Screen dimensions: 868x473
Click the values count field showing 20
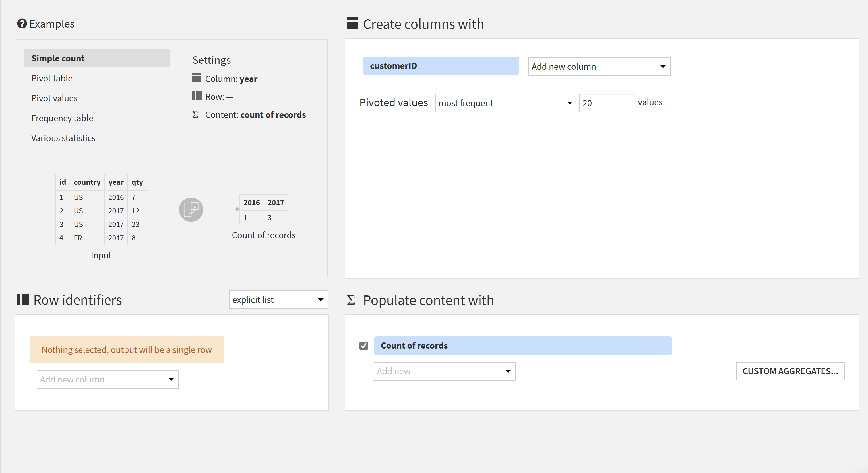[x=607, y=102]
